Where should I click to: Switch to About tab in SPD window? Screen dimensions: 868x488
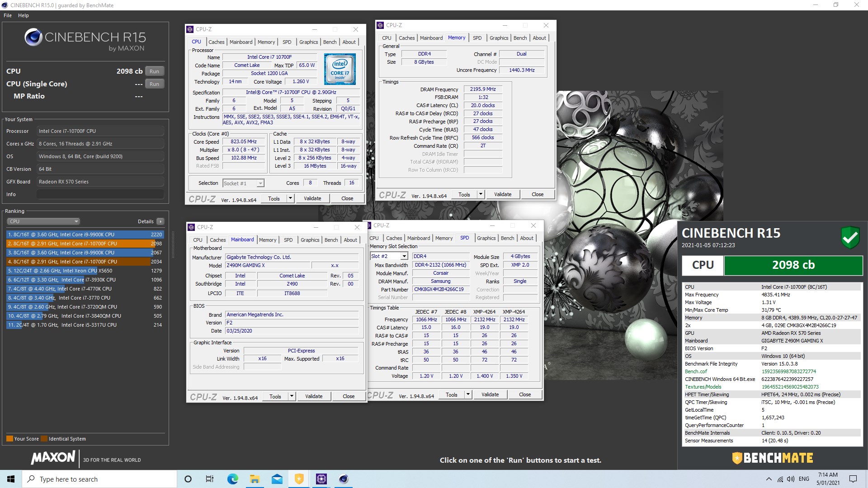(527, 238)
